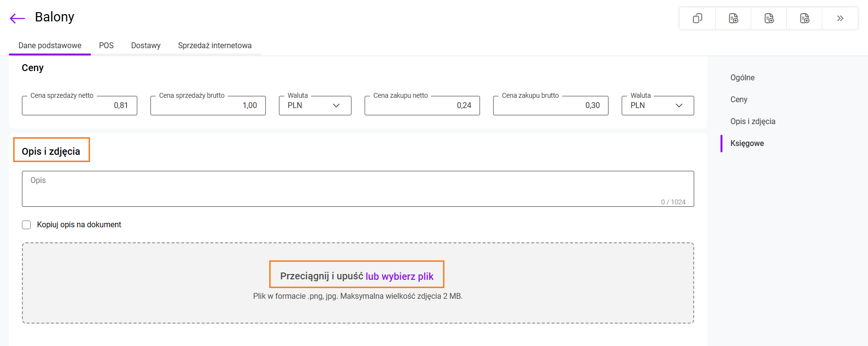
Task: Click the duplicate product icon
Action: [x=697, y=18]
